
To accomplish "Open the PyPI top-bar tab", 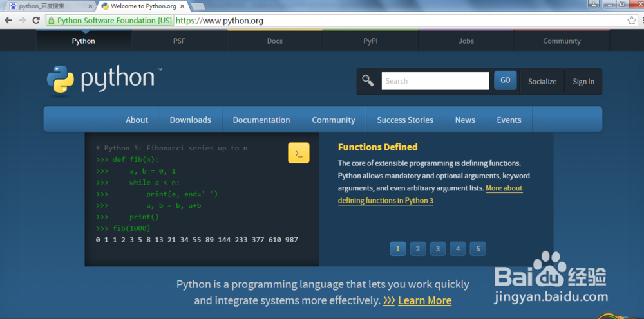I will 370,41.
